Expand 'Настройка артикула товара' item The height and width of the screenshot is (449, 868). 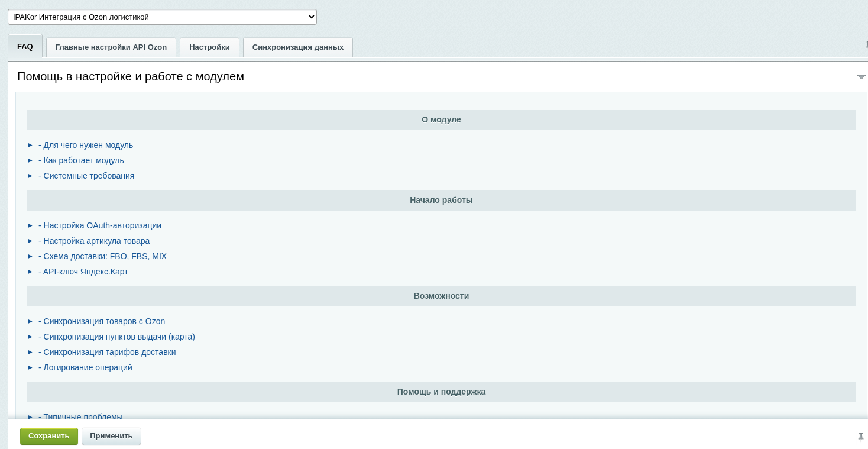94,241
